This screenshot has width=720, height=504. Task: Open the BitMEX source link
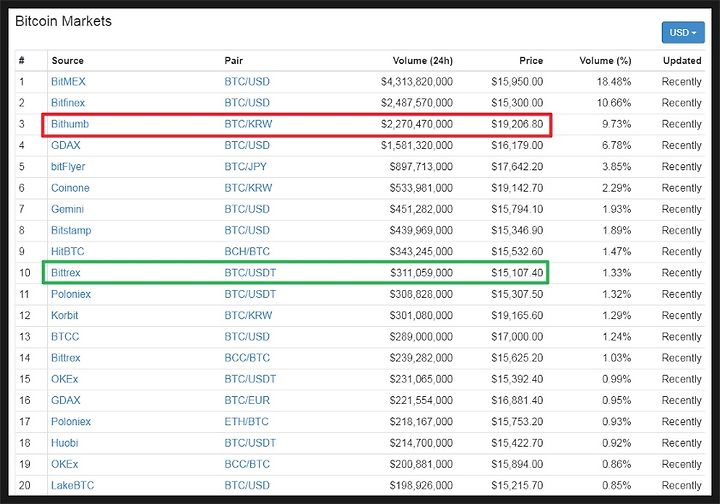click(x=68, y=82)
